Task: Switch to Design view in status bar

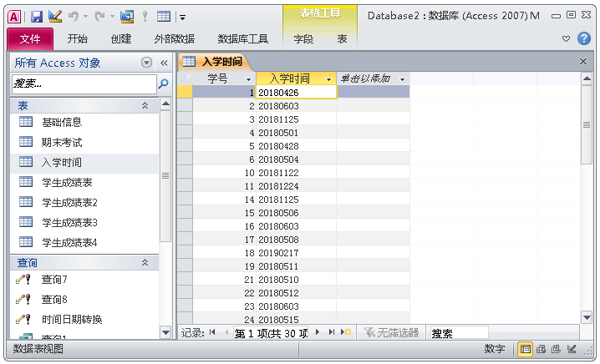Action: point(572,349)
